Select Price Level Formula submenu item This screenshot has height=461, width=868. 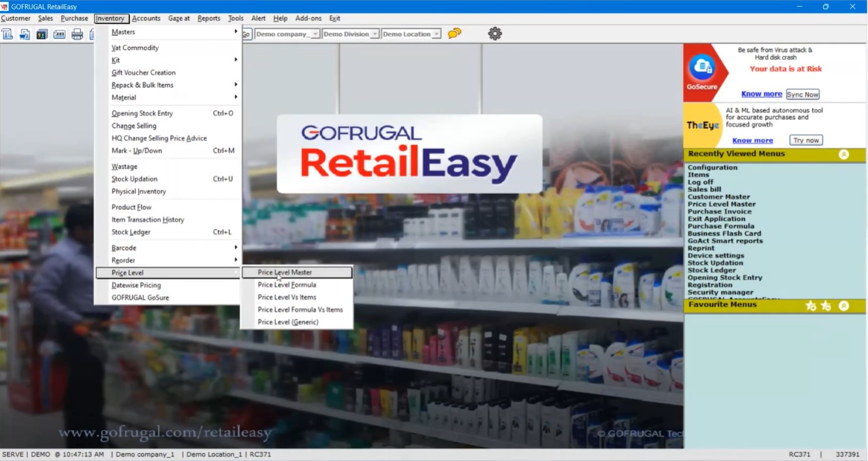[x=297, y=285]
